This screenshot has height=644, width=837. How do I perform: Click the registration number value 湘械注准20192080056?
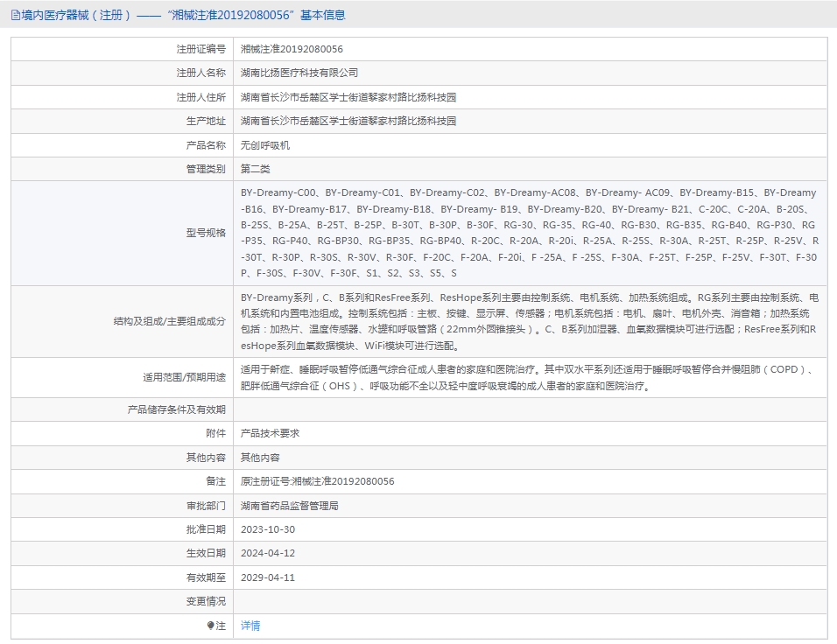[x=292, y=49]
